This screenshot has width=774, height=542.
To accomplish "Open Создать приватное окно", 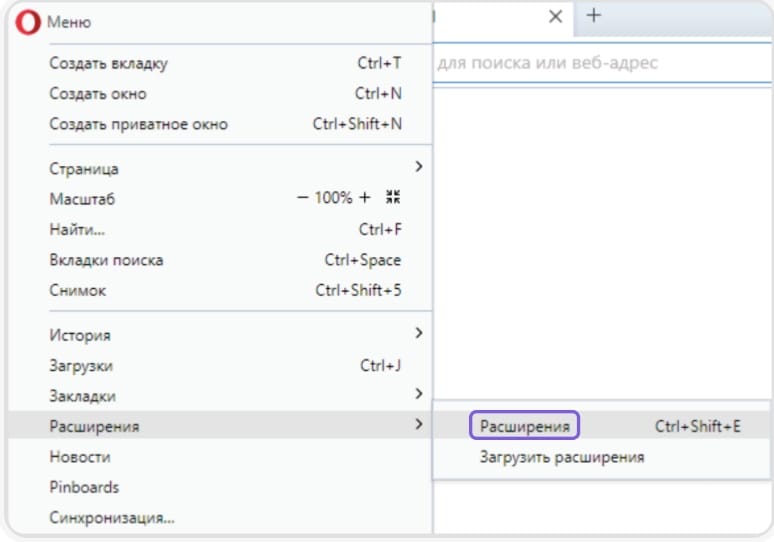I will [x=139, y=125].
